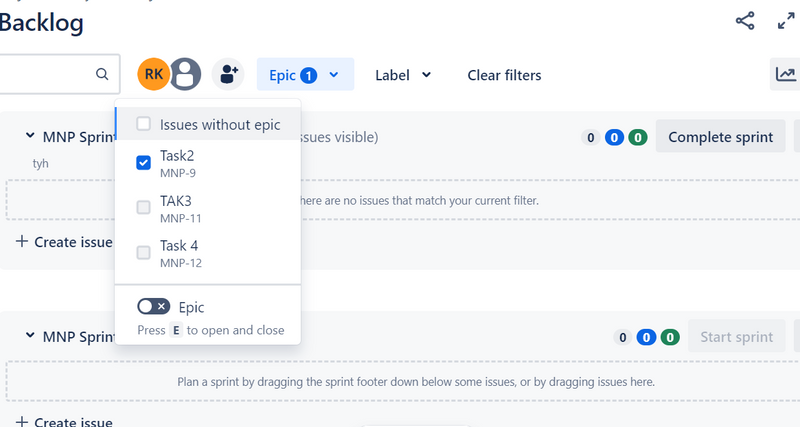Open the insights chart icon
The width and height of the screenshot is (800, 427).
pyautogui.click(x=786, y=74)
